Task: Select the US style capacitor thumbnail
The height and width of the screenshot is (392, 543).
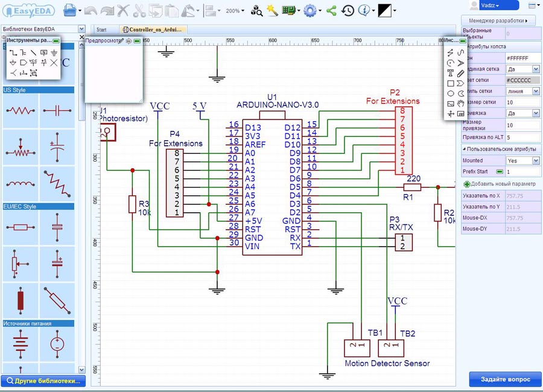Action: pos(57,111)
